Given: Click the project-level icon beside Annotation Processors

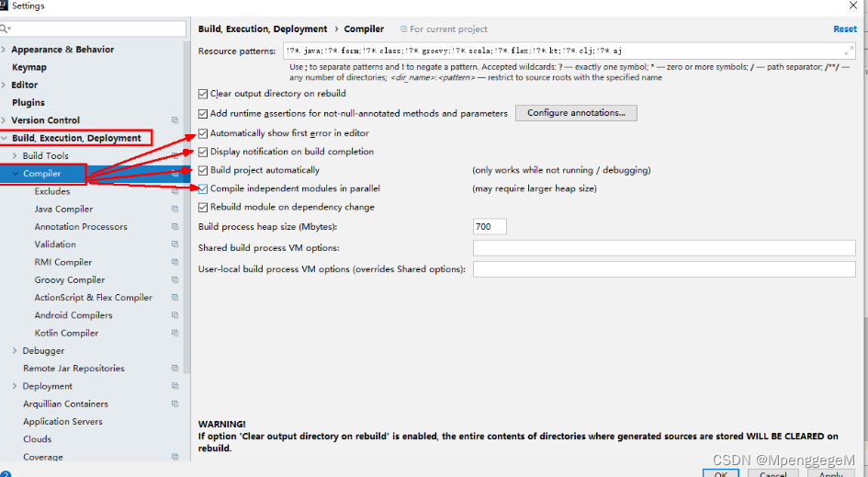Looking at the screenshot, I should 175,227.
